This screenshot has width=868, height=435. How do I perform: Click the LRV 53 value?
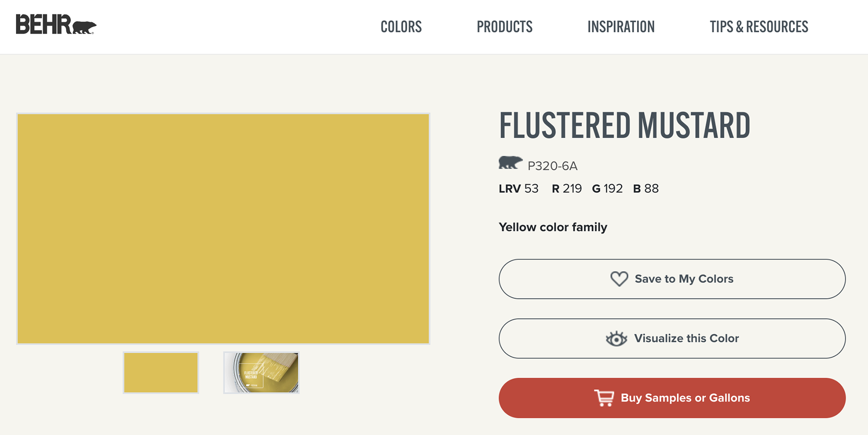[519, 189]
